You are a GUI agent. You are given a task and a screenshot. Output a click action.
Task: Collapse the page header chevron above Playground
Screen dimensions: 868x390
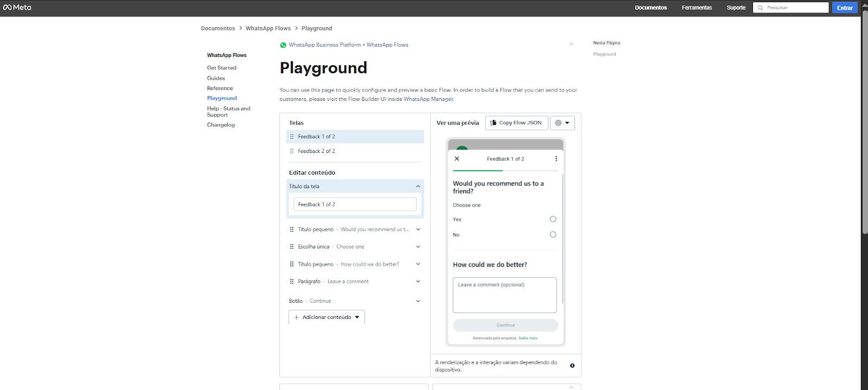coord(571,44)
